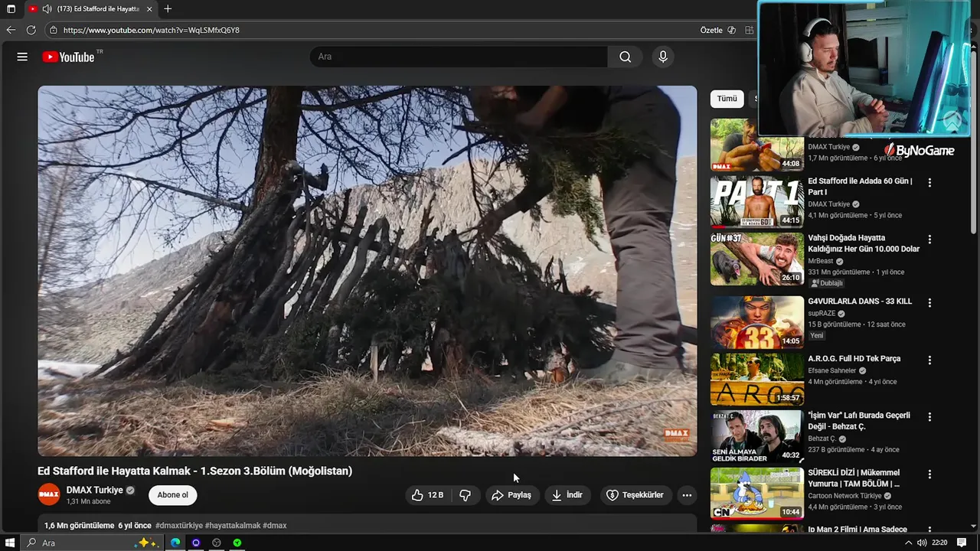
Task: Open options for Ed Stafford Adada 60 Gün
Action: pos(929,183)
